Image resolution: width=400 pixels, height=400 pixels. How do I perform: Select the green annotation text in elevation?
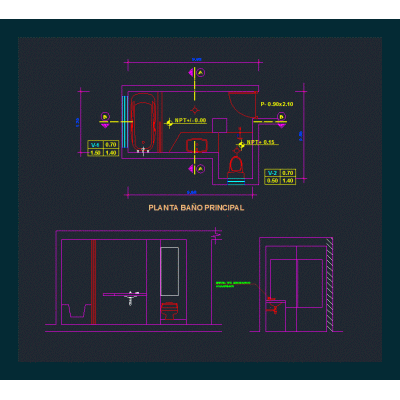(x=233, y=284)
